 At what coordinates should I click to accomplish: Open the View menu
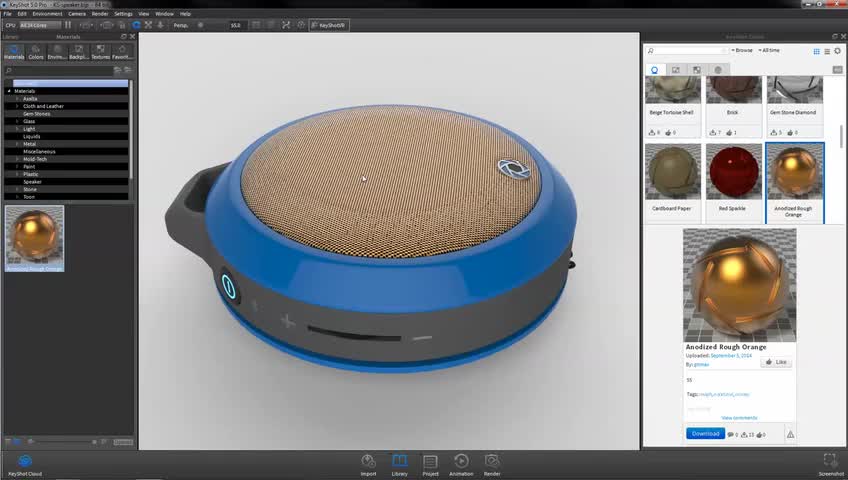click(x=144, y=14)
